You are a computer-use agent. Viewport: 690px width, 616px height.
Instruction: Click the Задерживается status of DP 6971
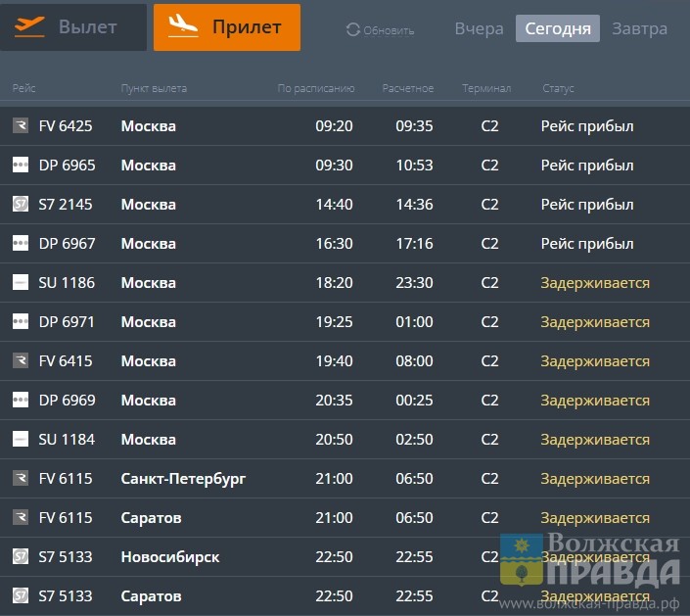(595, 322)
